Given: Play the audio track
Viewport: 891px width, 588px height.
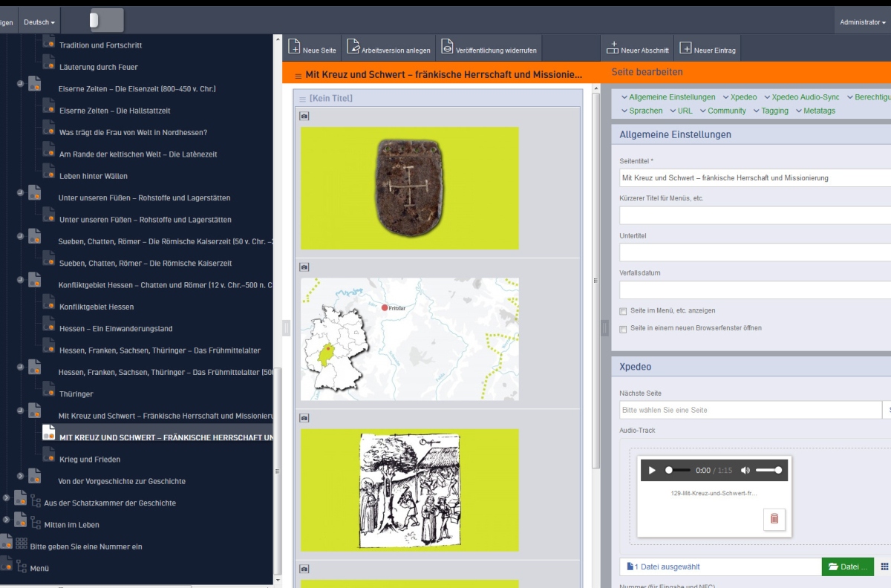Looking at the screenshot, I should click(652, 470).
